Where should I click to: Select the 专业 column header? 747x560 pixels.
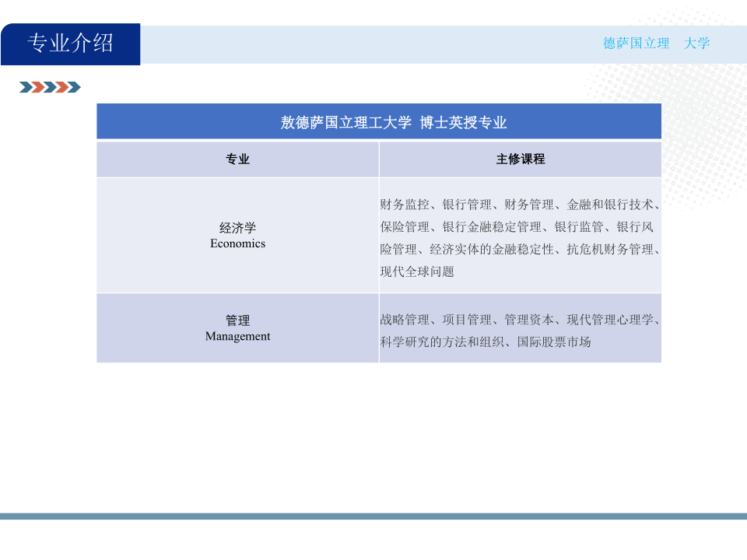[238, 159]
